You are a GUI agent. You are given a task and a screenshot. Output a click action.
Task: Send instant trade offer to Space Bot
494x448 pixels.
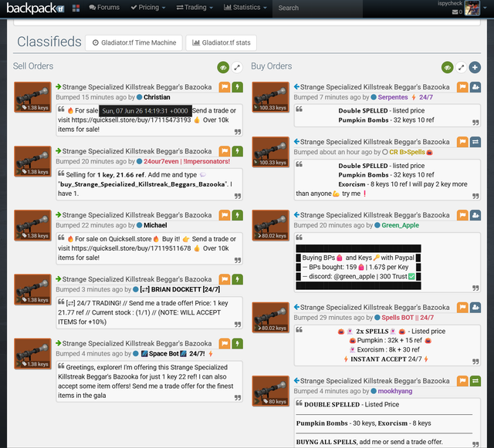238,344
